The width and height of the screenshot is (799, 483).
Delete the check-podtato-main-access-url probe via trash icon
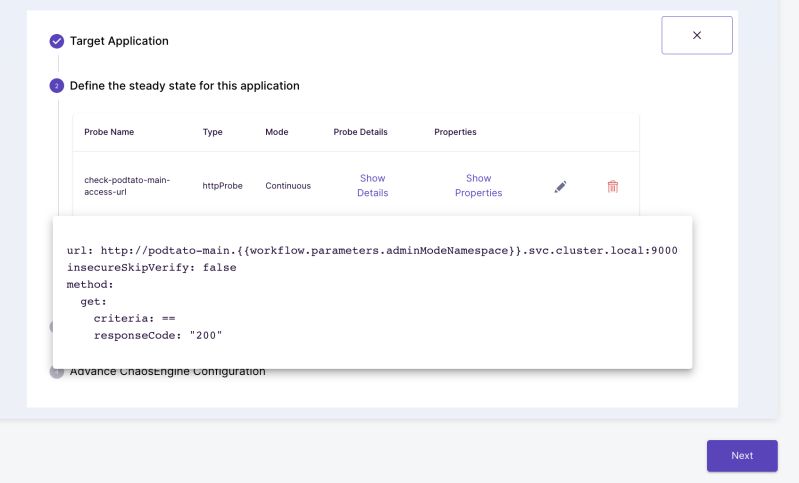pyautogui.click(x=612, y=186)
